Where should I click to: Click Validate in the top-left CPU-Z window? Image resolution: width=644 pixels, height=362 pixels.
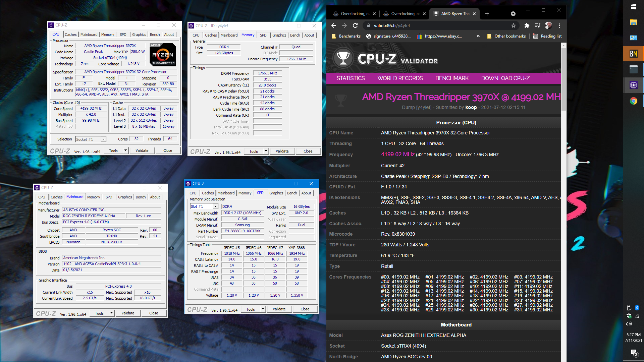[142, 150]
